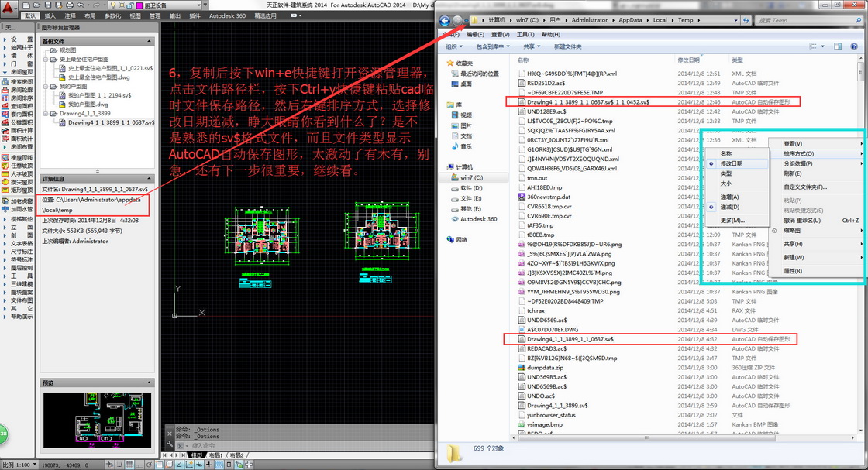Click the 加老虎窗 tool icon

(x=5, y=201)
